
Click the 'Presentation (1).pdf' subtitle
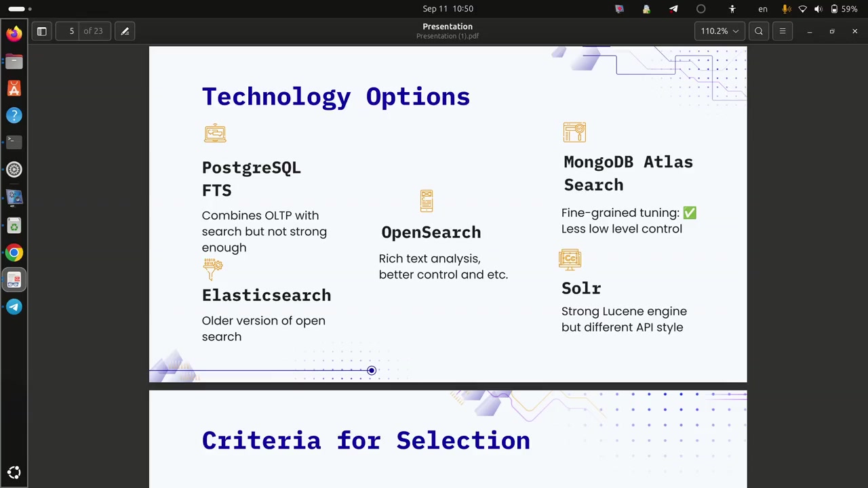(x=448, y=36)
